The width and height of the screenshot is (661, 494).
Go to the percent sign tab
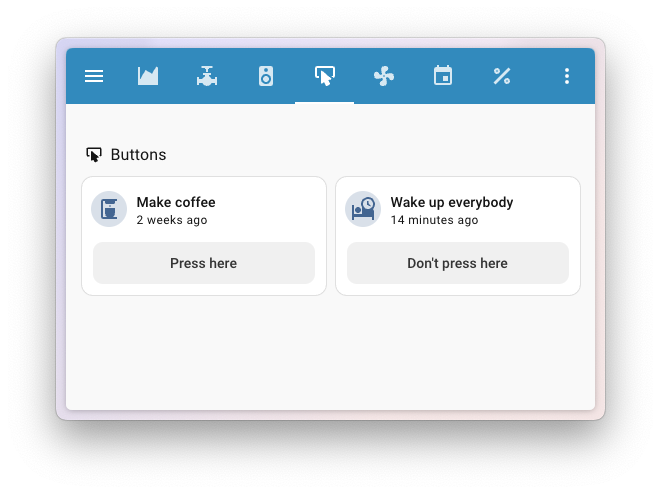click(x=502, y=76)
